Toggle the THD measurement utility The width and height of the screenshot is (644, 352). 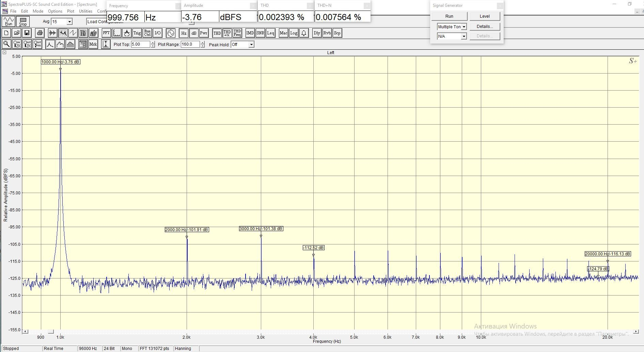217,33
